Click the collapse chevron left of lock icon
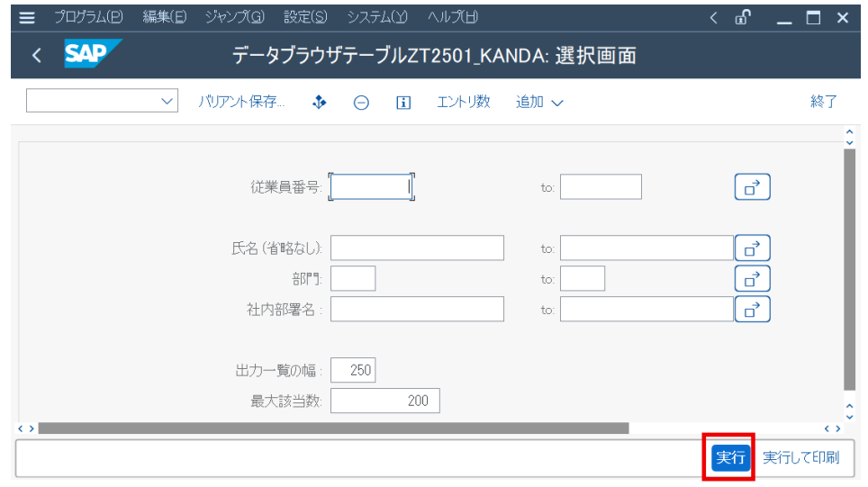 [713, 18]
